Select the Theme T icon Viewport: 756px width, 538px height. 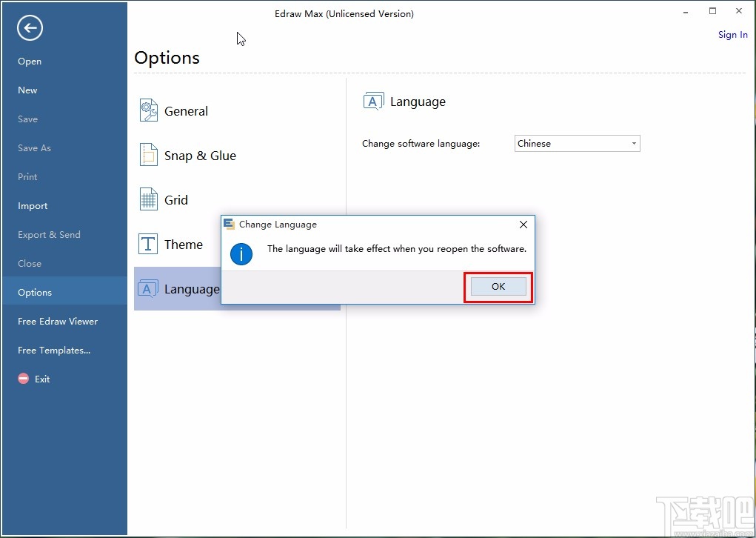click(147, 244)
